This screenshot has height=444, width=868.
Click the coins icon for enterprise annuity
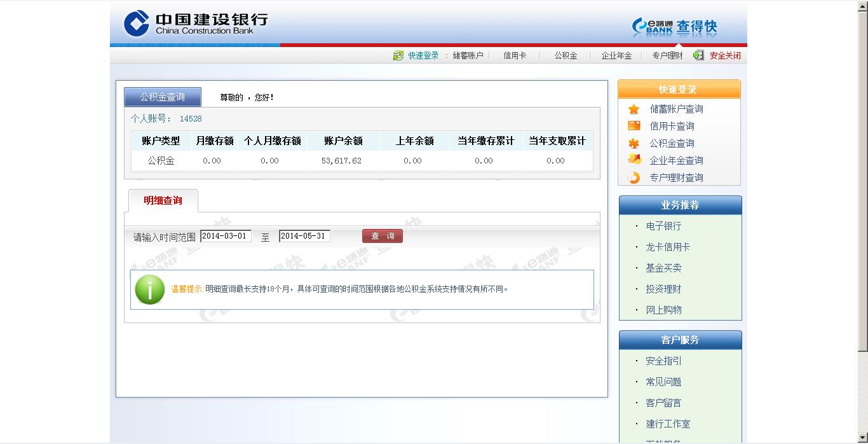click(x=634, y=160)
